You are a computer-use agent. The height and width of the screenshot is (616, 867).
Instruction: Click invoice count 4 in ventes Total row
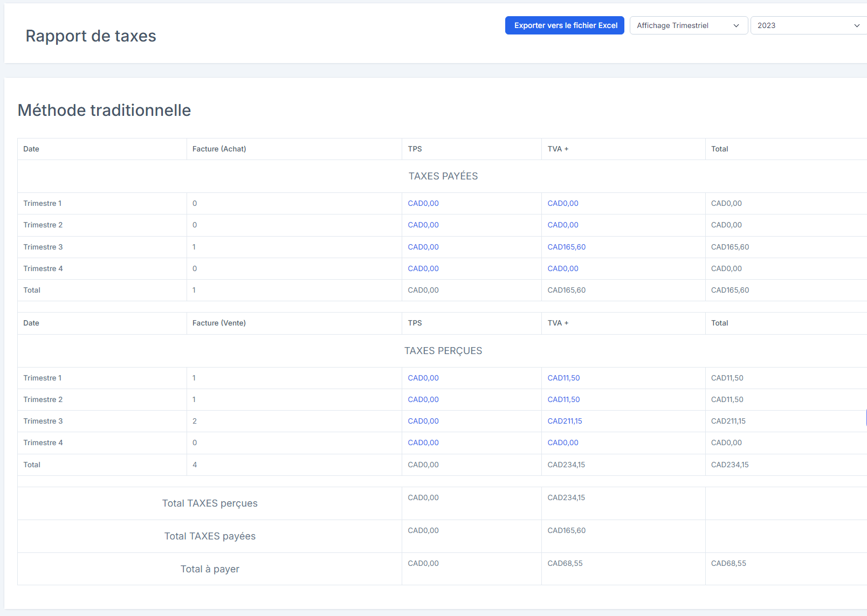coord(195,465)
